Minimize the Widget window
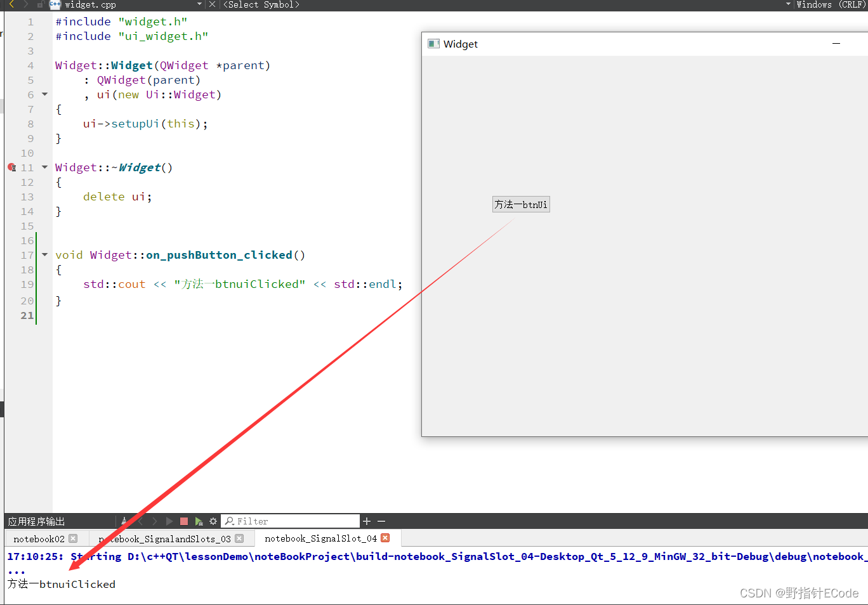The image size is (868, 605). 836,44
